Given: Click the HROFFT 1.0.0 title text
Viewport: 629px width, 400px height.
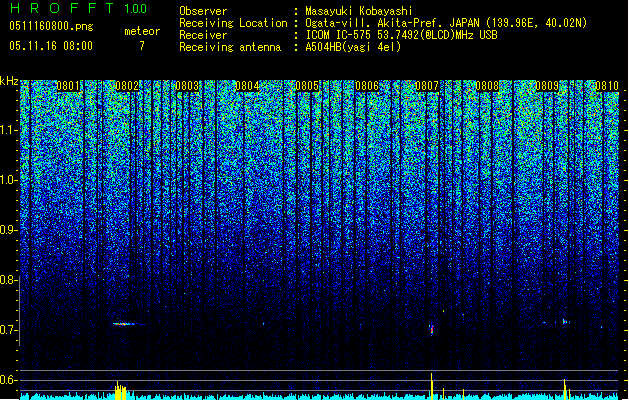Looking at the screenshot, I should (x=78, y=8).
